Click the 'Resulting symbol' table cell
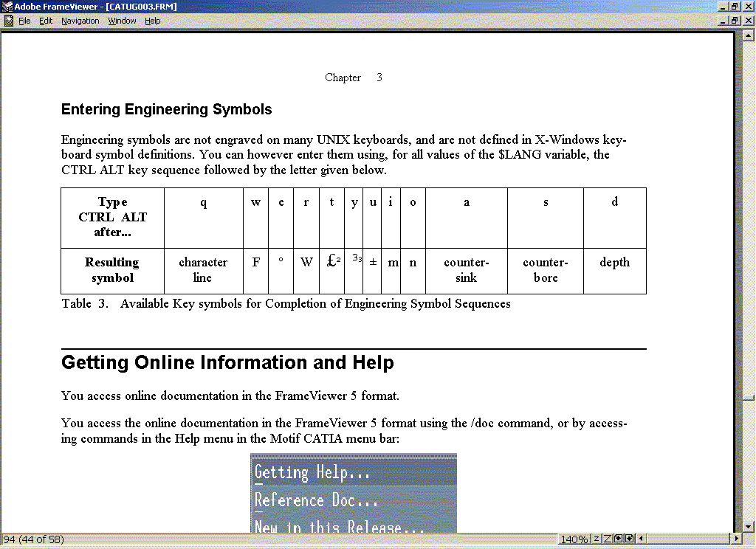Image resolution: width=756 pixels, height=549 pixels. [112, 270]
